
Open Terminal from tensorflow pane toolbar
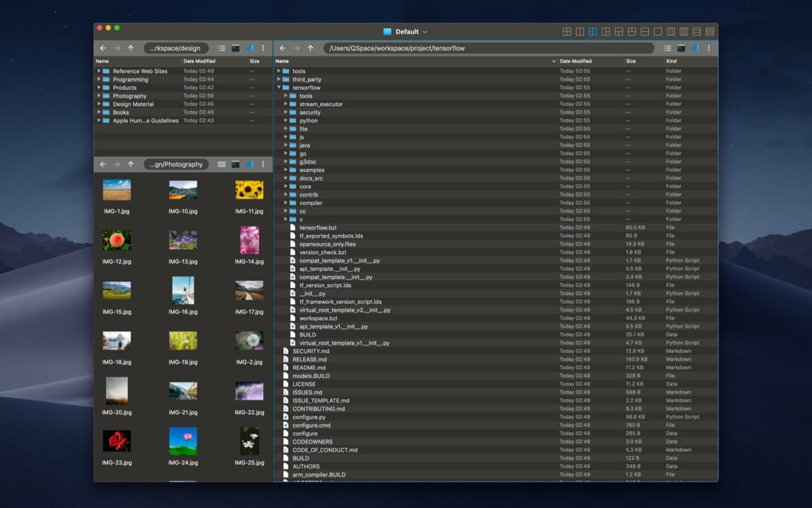coord(681,48)
